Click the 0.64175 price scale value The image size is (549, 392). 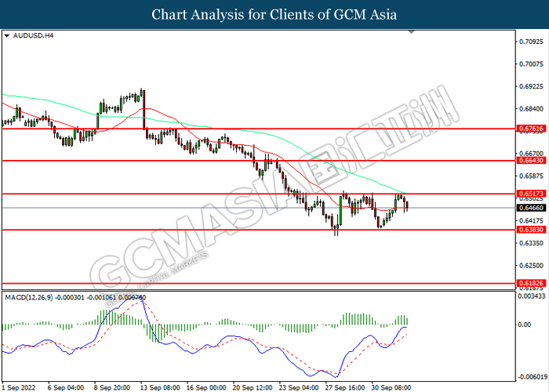tap(531, 220)
